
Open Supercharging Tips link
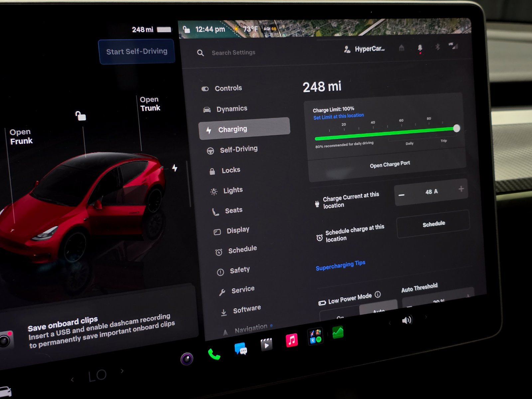pos(340,265)
